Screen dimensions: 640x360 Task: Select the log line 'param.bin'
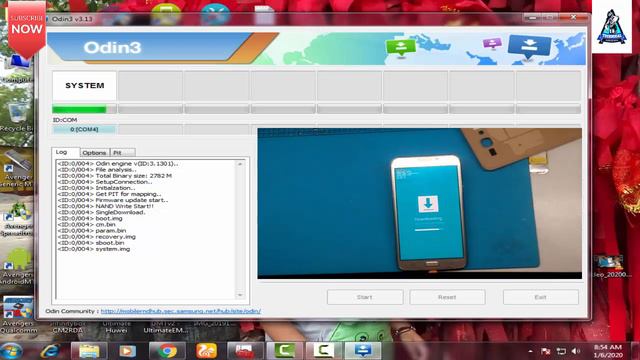(91, 231)
